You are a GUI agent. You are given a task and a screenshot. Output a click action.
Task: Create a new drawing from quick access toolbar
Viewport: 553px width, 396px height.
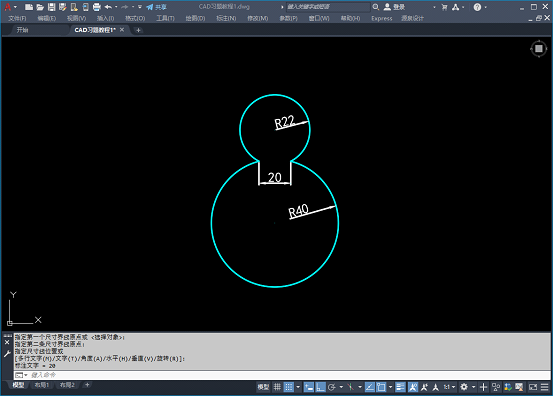[x=29, y=7]
